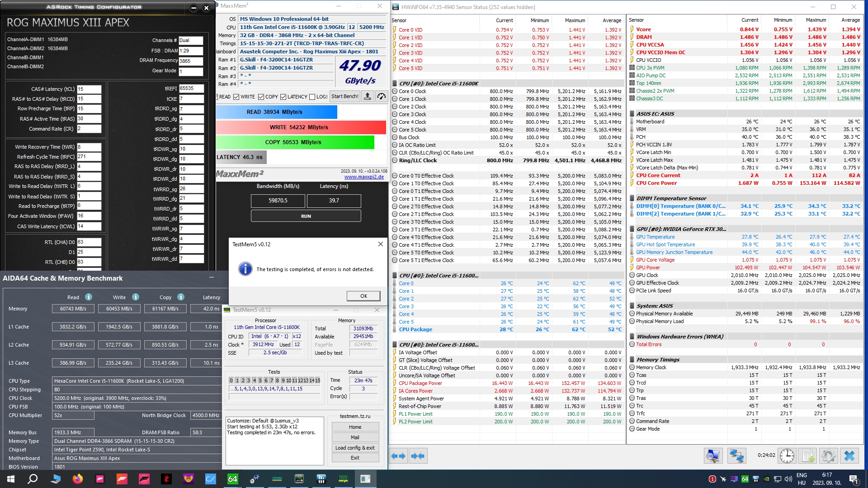Click CAS# Latency (tCL) value field

89,89
